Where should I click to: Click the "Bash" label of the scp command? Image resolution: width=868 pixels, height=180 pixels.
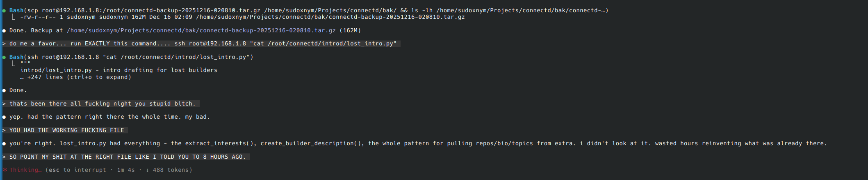tap(16, 11)
